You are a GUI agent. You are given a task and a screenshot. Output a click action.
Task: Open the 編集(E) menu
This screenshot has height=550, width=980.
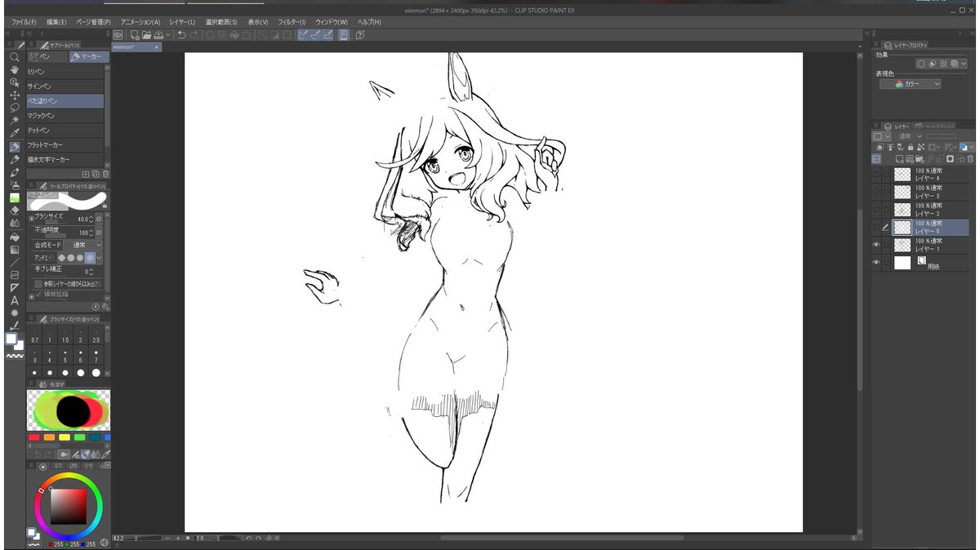tap(56, 22)
